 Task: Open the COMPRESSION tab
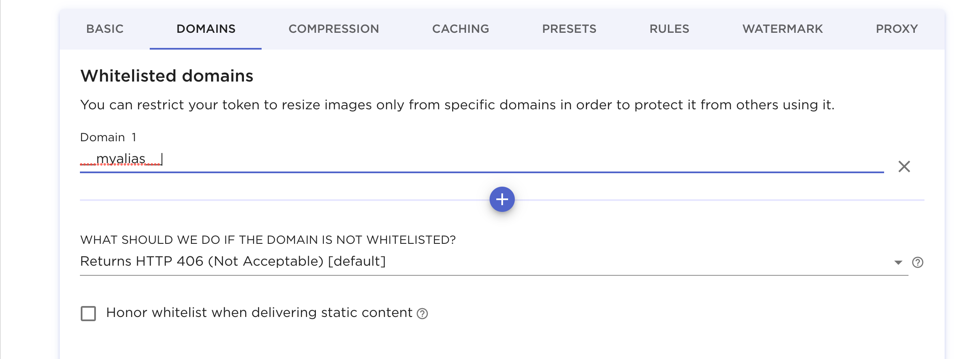334,29
